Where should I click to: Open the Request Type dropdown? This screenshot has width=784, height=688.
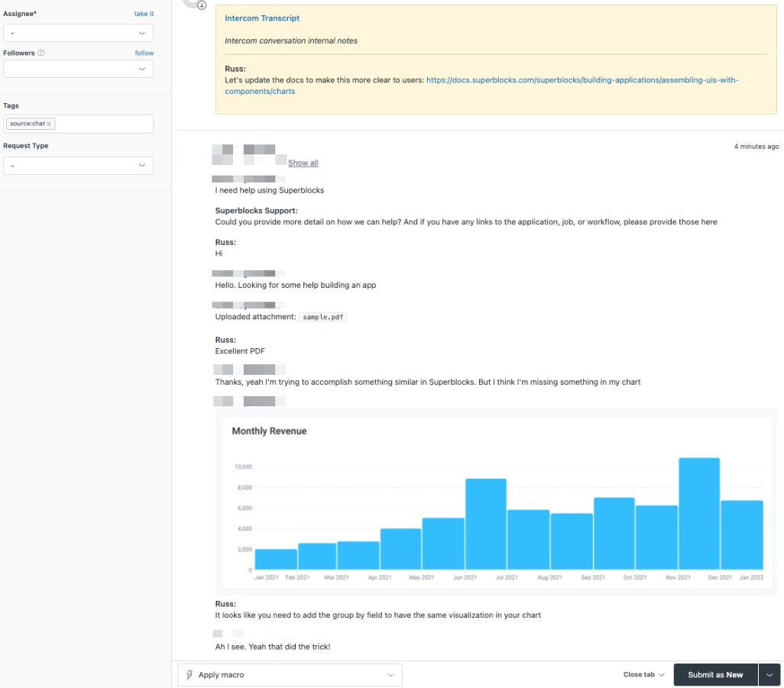[79, 165]
